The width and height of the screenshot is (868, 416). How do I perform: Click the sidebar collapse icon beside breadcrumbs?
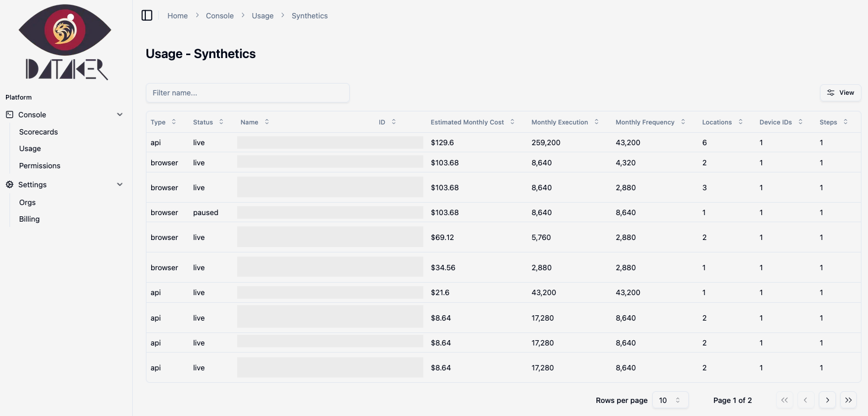(147, 15)
